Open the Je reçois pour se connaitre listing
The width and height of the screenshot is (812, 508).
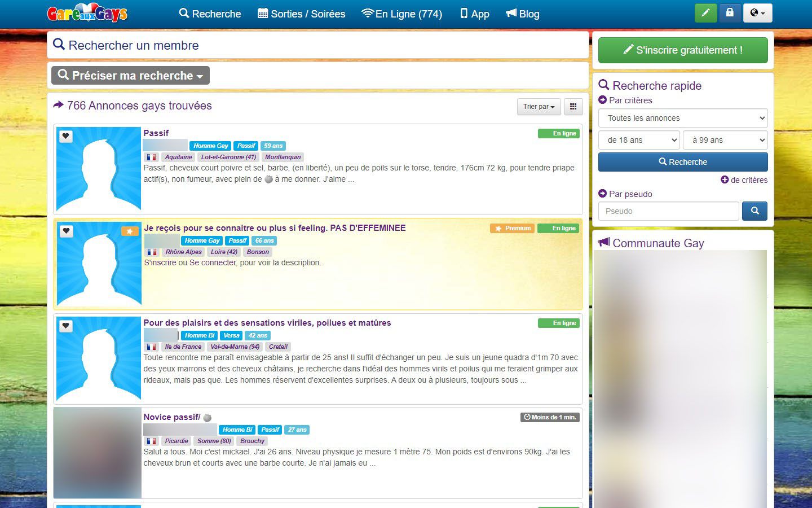coord(275,228)
